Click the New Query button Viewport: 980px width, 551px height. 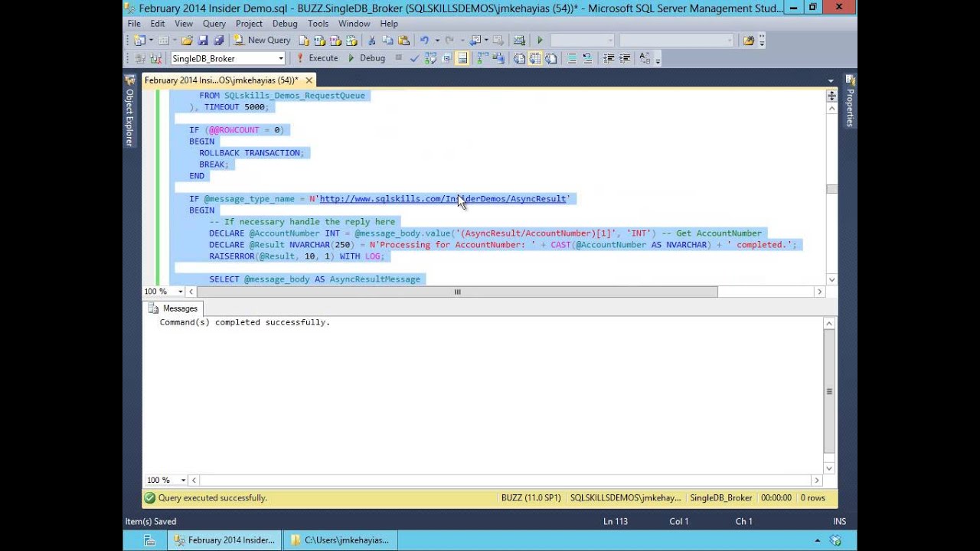[262, 41]
